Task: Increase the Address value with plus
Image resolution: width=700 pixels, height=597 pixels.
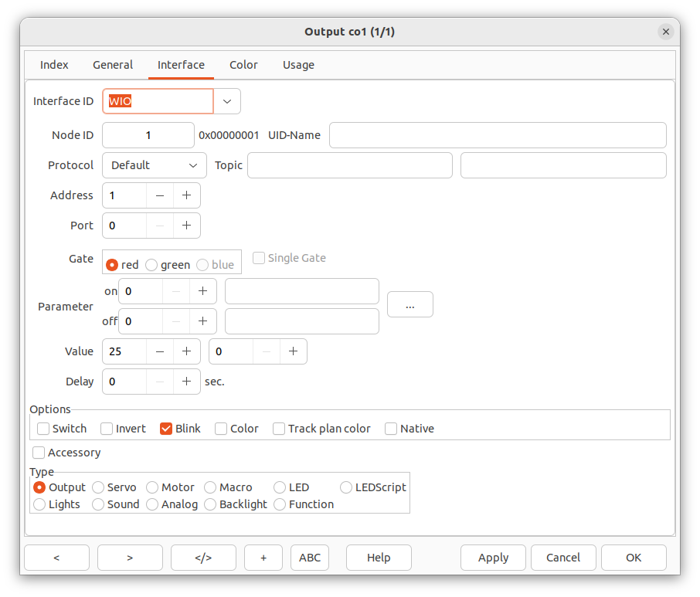Action: tap(186, 195)
